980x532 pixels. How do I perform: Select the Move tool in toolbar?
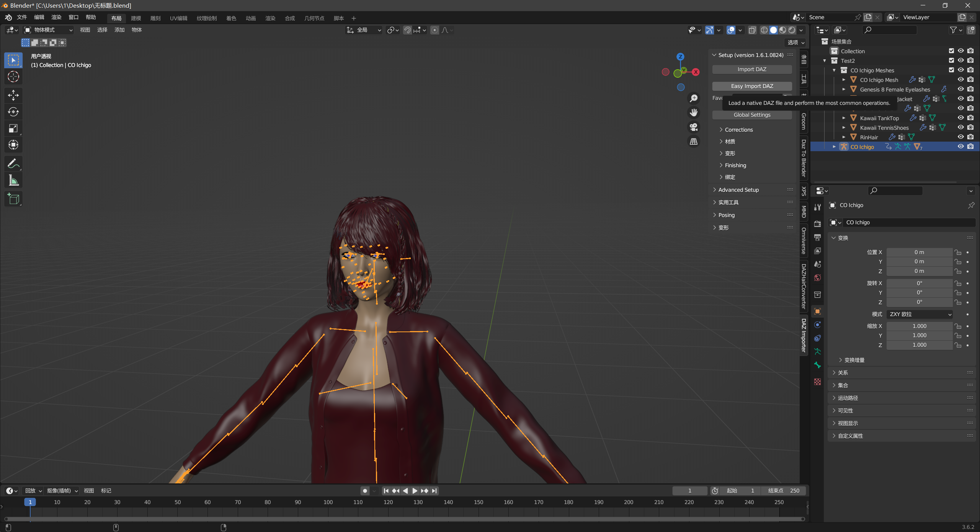coord(13,95)
